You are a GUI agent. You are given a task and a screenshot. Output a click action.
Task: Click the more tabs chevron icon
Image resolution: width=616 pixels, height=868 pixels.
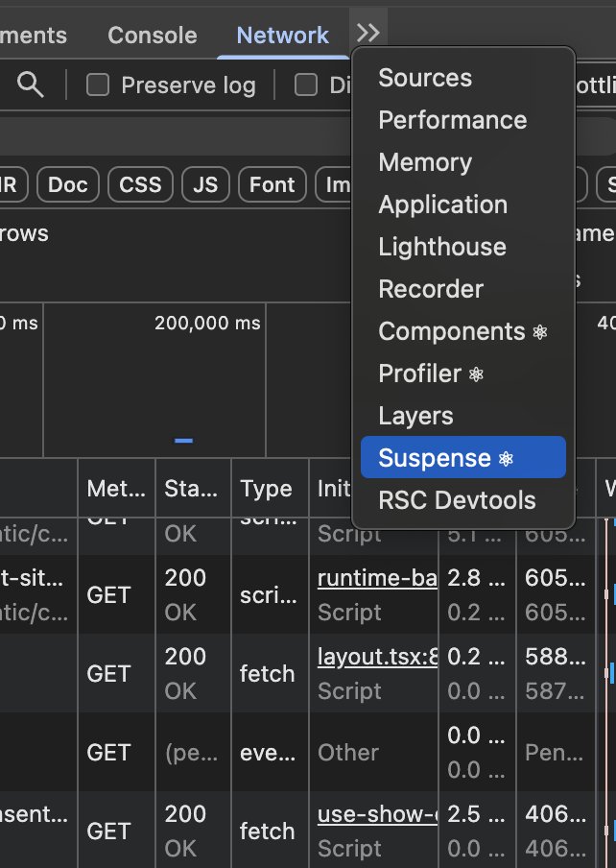368,34
